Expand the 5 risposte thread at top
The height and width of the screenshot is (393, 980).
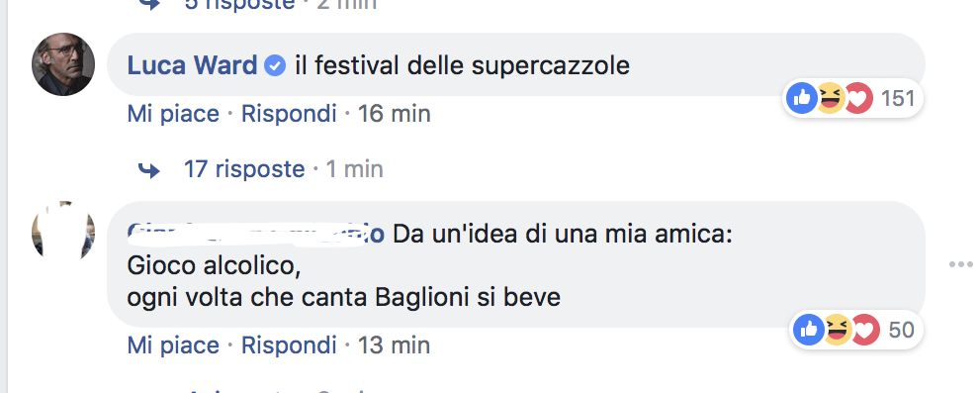click(238, 4)
